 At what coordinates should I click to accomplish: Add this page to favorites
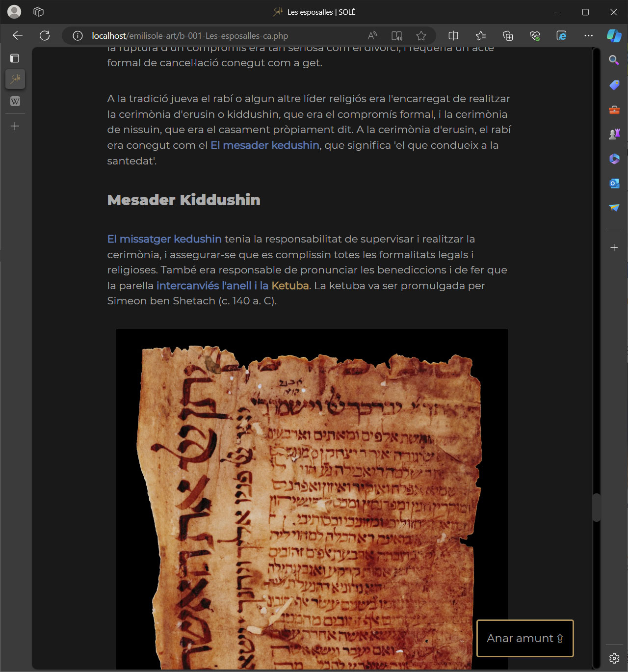pos(421,35)
